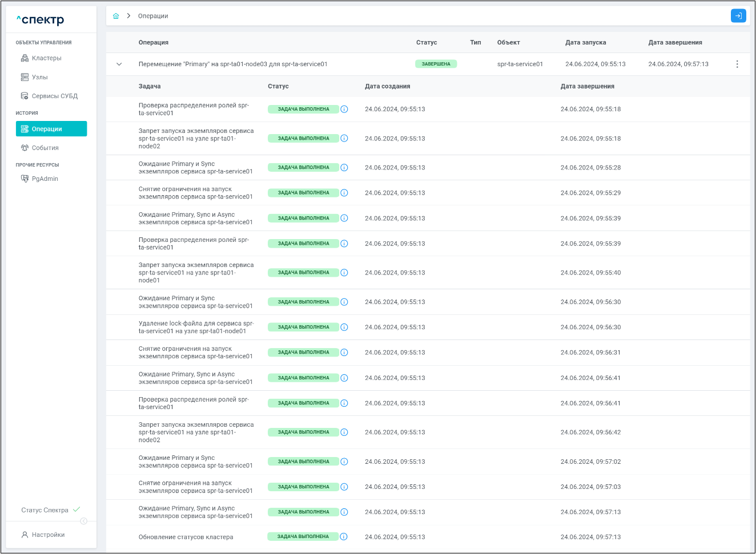Click the Спектр logo
This screenshot has width=756, height=554.
[41, 20]
